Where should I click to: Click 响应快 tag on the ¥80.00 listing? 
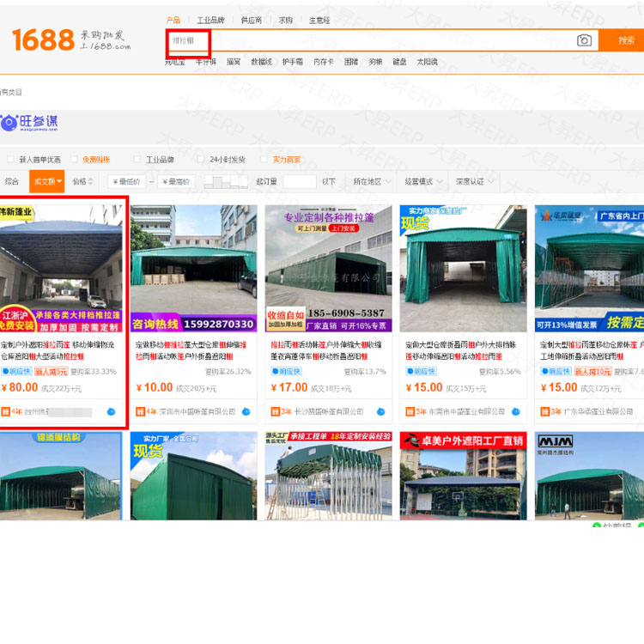(16, 372)
